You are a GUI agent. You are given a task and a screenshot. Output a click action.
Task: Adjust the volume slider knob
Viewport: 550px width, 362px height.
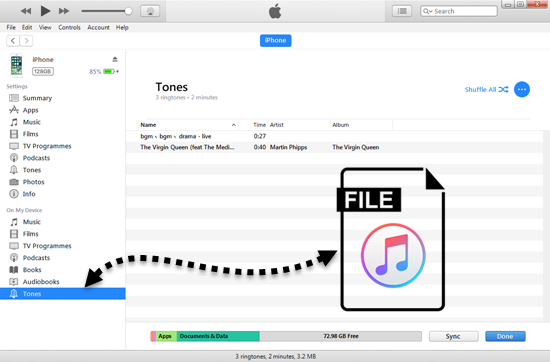coord(128,11)
